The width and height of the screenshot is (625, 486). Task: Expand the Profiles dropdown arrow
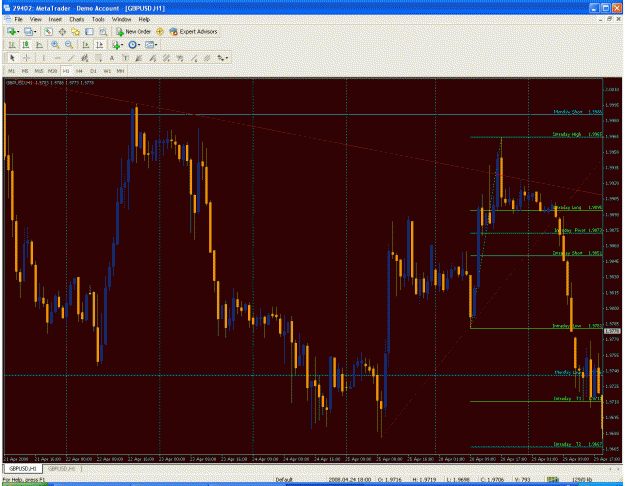[x=35, y=32]
